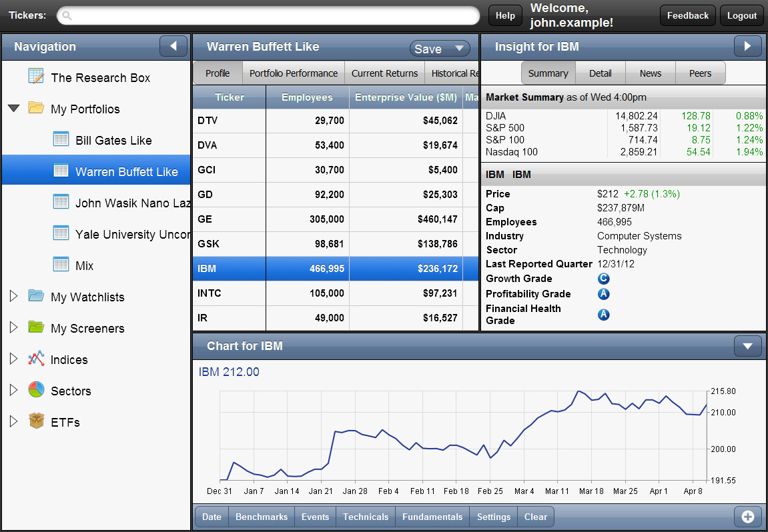This screenshot has width=768, height=532.
Task: Clear the chart overlays
Action: point(535,517)
